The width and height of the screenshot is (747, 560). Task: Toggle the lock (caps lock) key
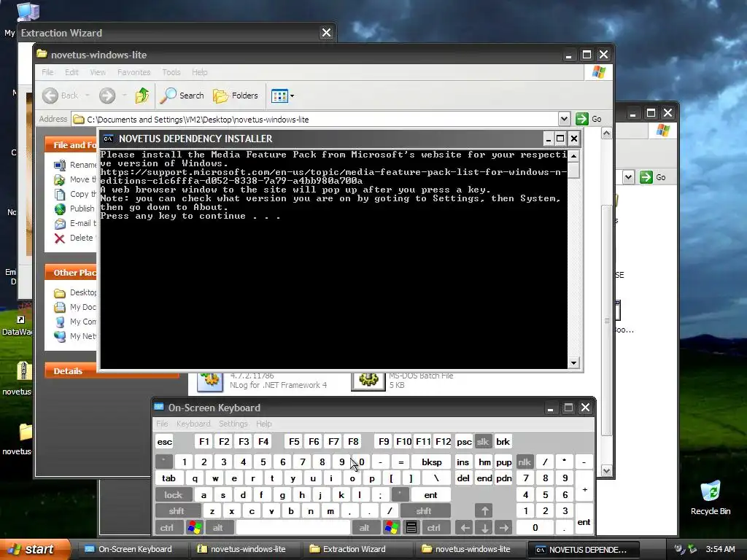(x=174, y=495)
